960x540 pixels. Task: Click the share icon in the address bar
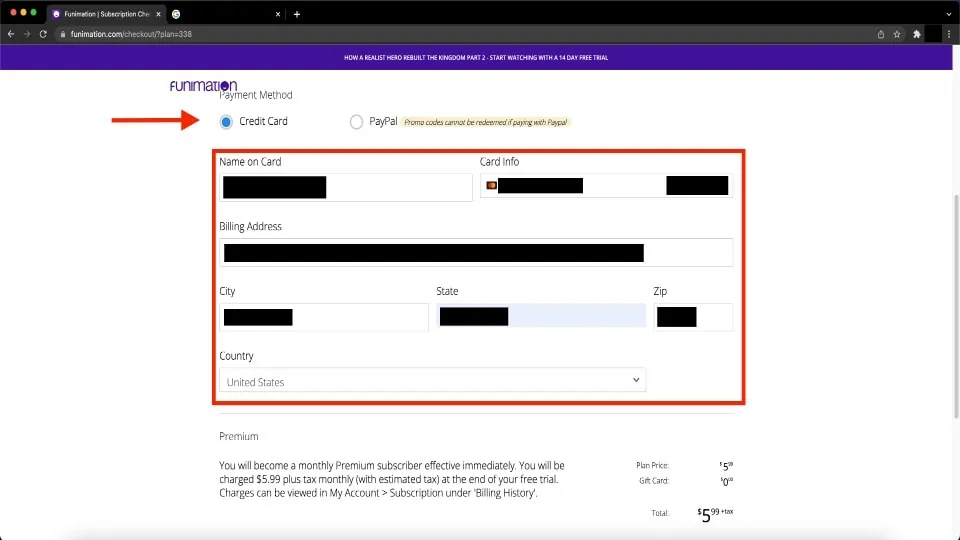tap(880, 34)
